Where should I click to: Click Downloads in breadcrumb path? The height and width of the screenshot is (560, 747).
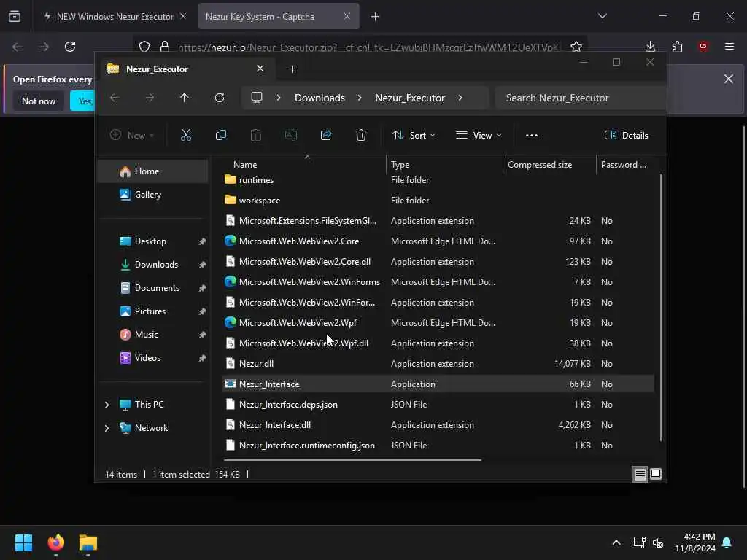tap(320, 98)
